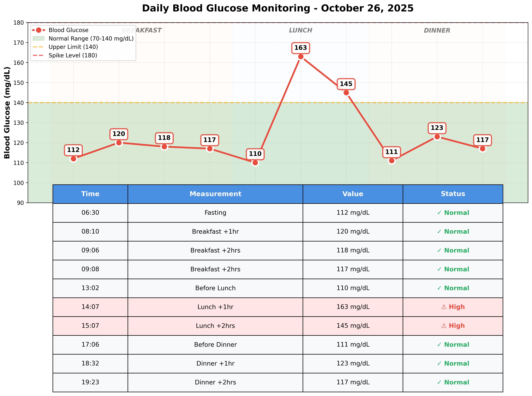Select the Upper Limit (140) legend entry
Viewport: 532px width, 396px height.
(x=65, y=47)
